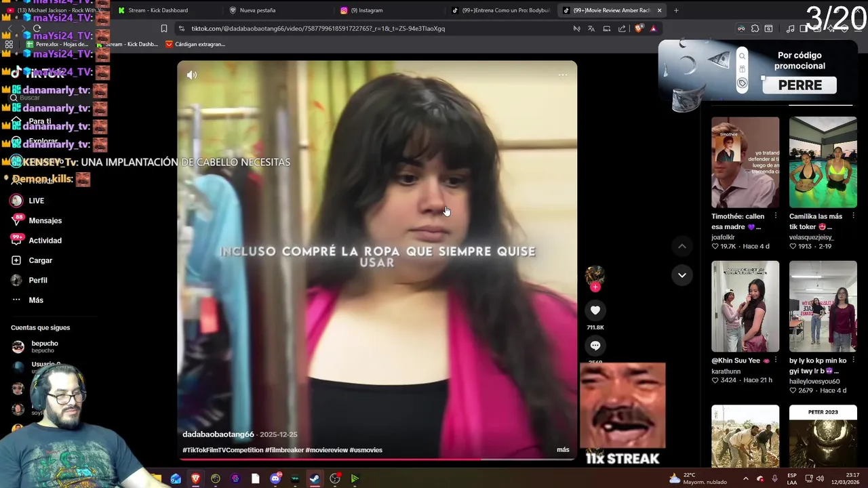Click the #moviereview hashtag
The image size is (868, 488).
(326, 450)
